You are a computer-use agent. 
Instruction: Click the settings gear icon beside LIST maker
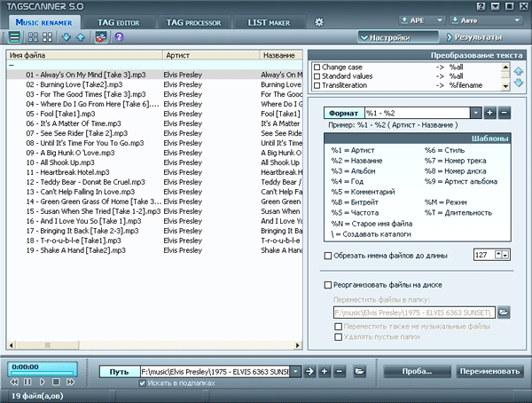point(319,20)
